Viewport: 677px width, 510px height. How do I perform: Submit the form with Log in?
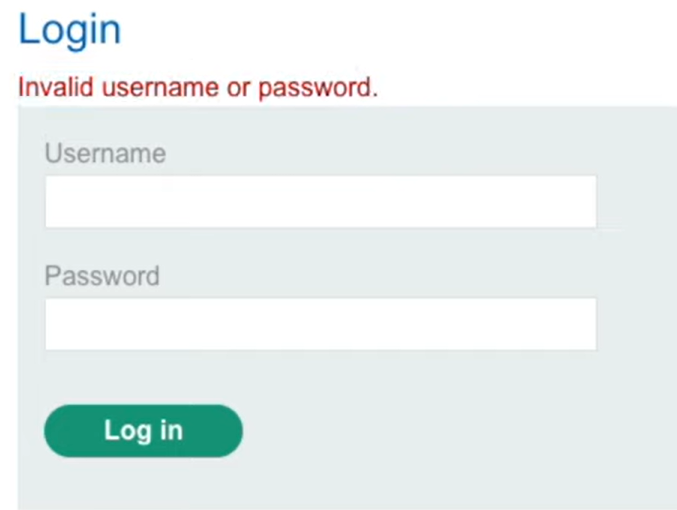(x=143, y=431)
